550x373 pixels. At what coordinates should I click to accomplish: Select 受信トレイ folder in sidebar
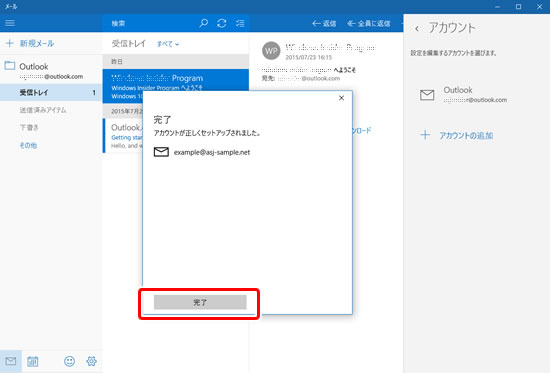coord(51,93)
